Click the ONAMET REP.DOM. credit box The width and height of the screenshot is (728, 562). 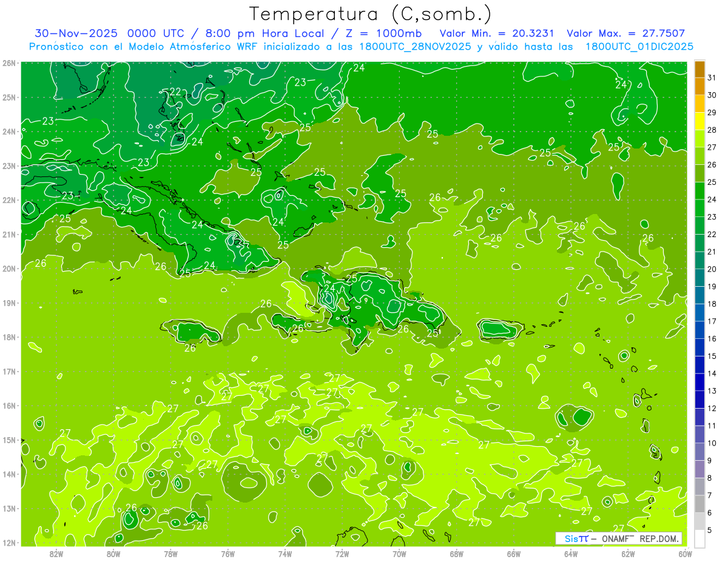pyautogui.click(x=618, y=538)
